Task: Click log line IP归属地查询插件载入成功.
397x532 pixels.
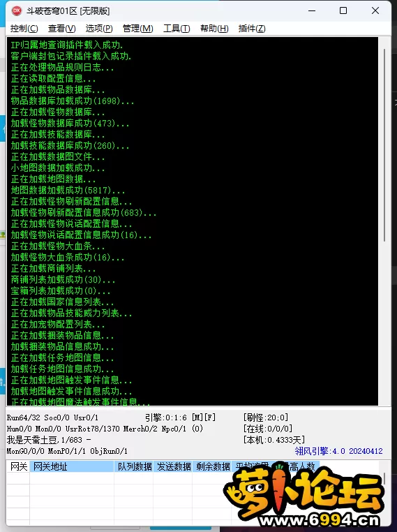Action: [x=67, y=45]
